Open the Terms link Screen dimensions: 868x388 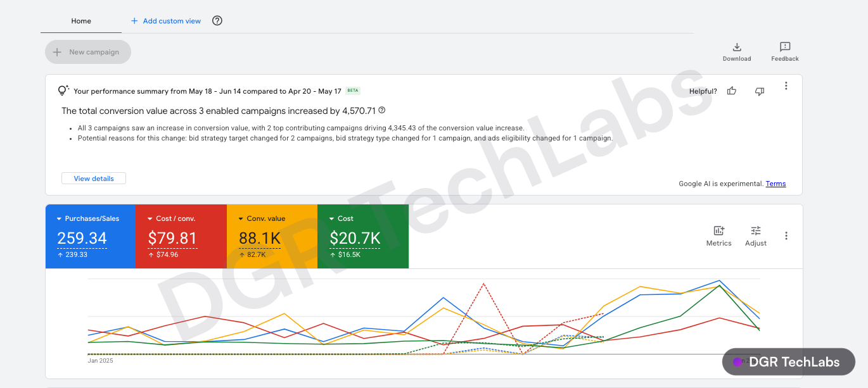click(775, 184)
